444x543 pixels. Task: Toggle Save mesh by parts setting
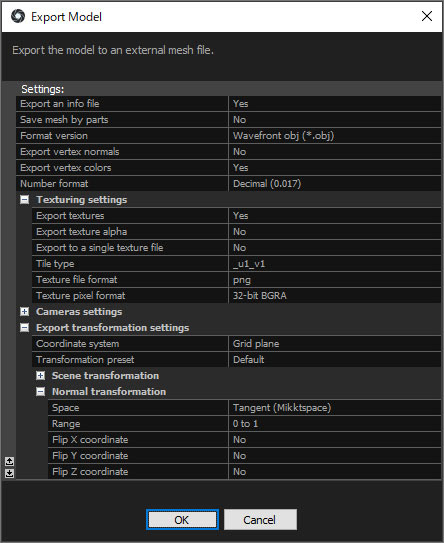[x=335, y=119]
